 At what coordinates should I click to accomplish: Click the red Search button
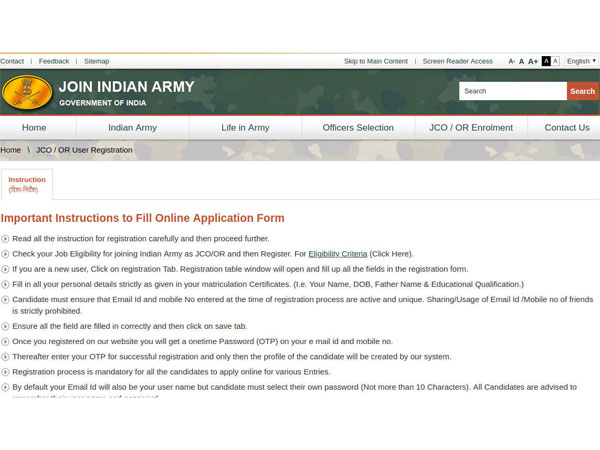coord(582,91)
